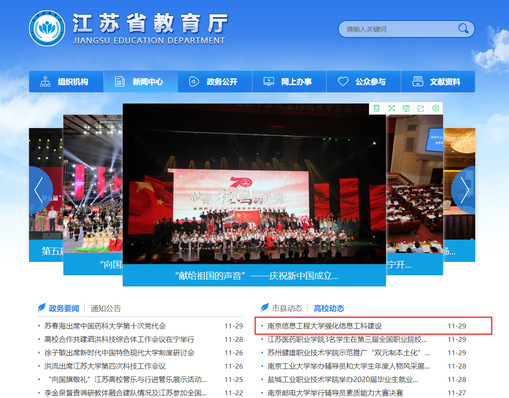
Task: Click the share icon on image toolbar
Action: pyautogui.click(x=421, y=108)
